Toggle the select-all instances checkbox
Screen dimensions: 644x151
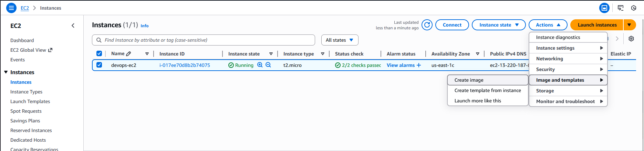click(x=99, y=53)
